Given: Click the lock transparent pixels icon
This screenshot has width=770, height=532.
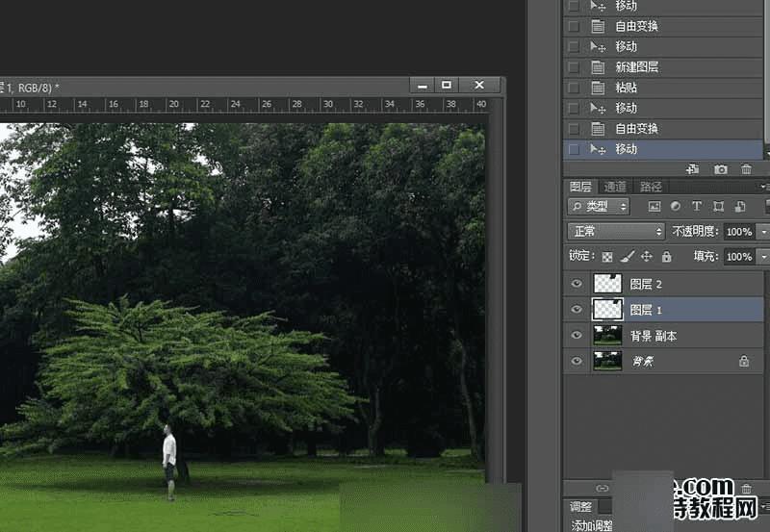Looking at the screenshot, I should [x=606, y=257].
